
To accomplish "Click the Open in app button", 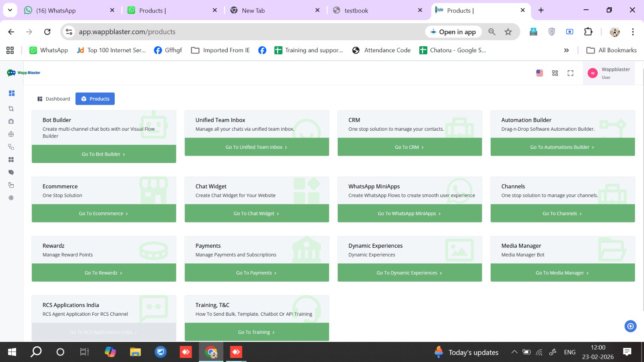I will 454,32.
